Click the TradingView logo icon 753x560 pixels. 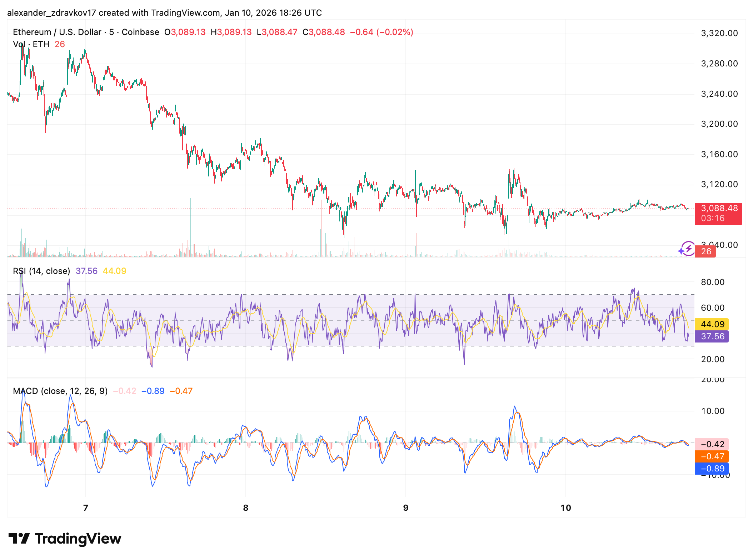pos(19,538)
